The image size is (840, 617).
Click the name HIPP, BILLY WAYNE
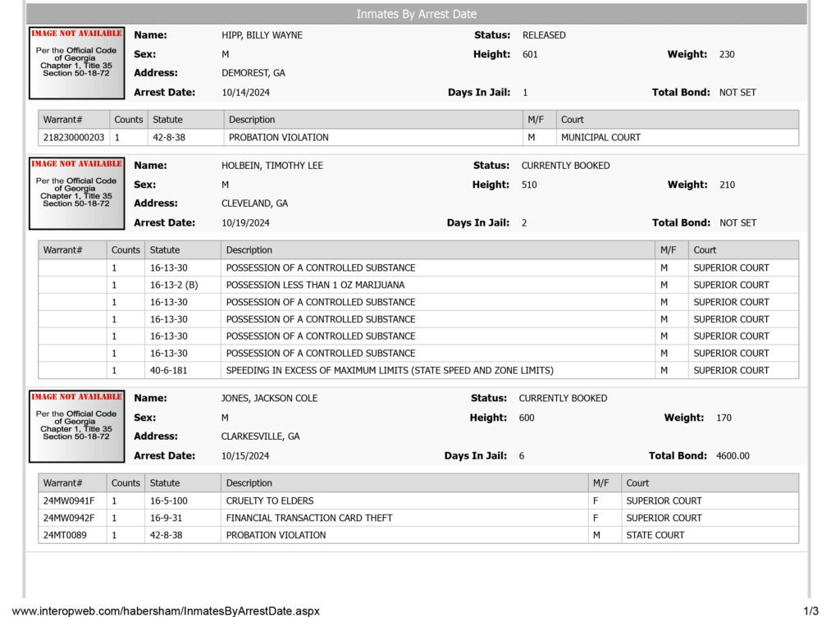(x=262, y=34)
